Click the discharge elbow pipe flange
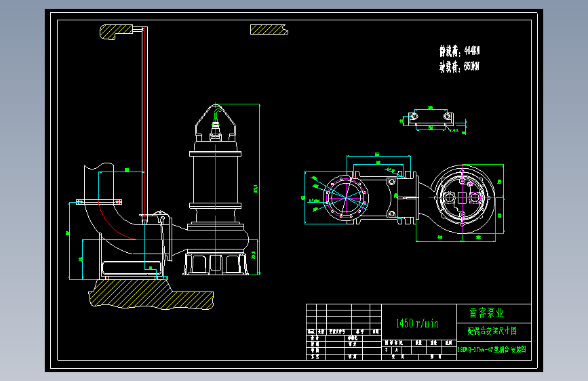 [x=99, y=202]
